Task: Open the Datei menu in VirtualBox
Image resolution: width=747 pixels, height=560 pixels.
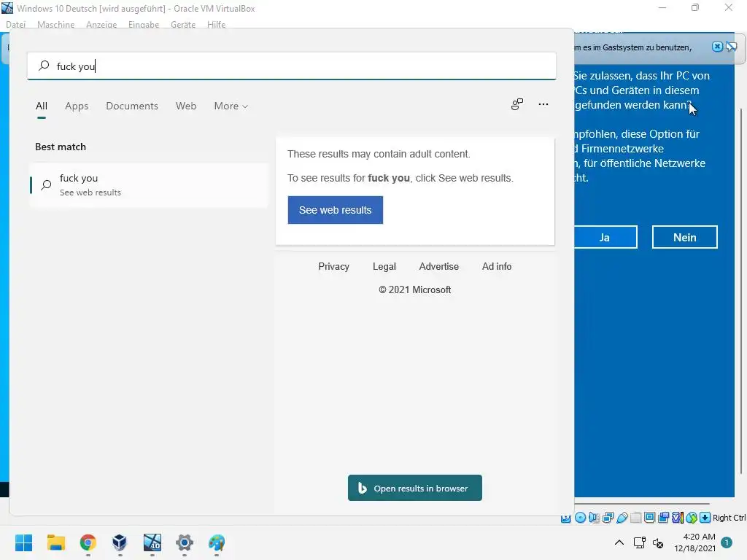Action: 16,24
